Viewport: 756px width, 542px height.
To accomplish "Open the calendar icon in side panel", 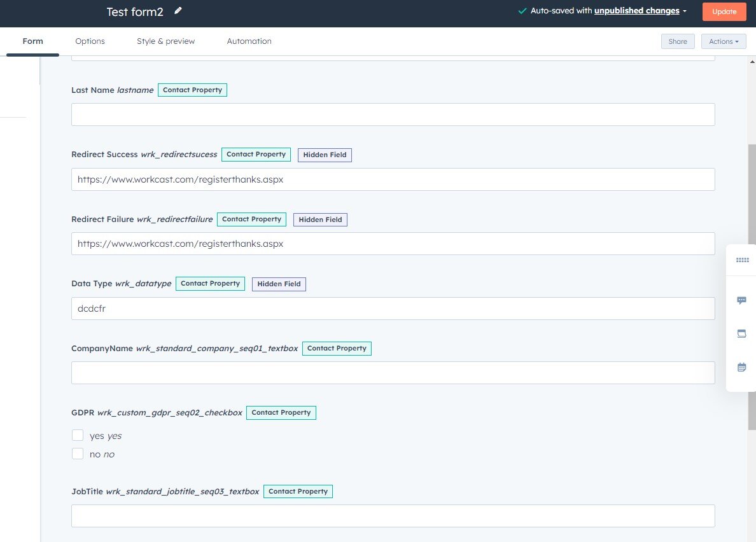I will click(x=741, y=367).
